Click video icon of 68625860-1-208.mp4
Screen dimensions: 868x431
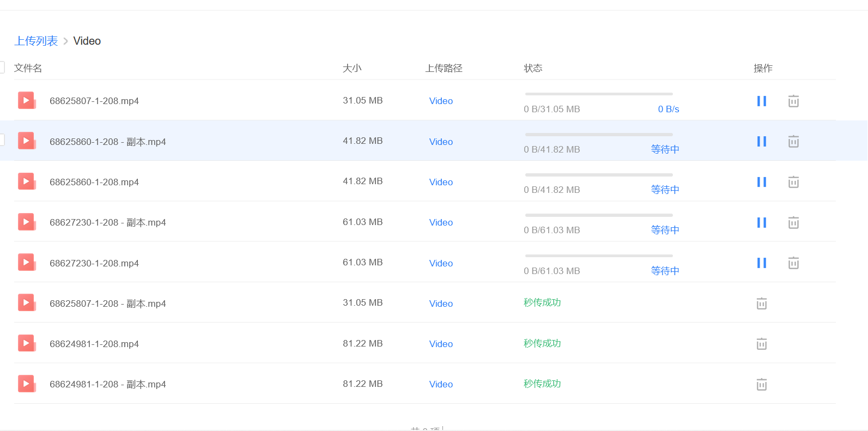pos(27,181)
